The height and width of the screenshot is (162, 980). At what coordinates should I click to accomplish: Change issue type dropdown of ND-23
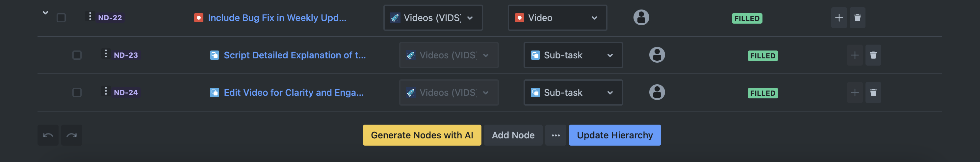click(x=573, y=55)
